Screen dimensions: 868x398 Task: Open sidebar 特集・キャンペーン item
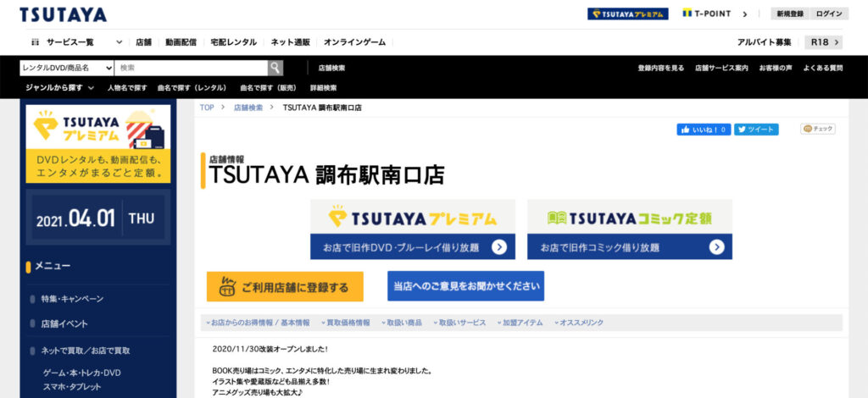pyautogui.click(x=72, y=299)
